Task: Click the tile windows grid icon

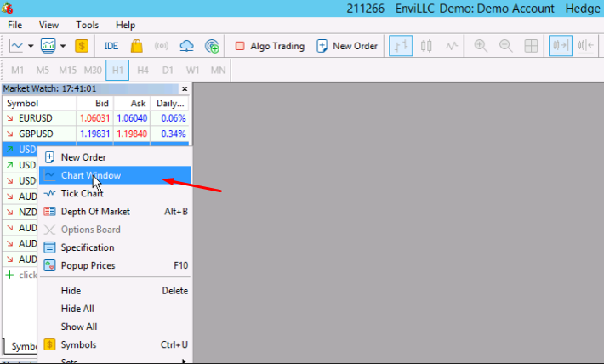Action: click(531, 46)
